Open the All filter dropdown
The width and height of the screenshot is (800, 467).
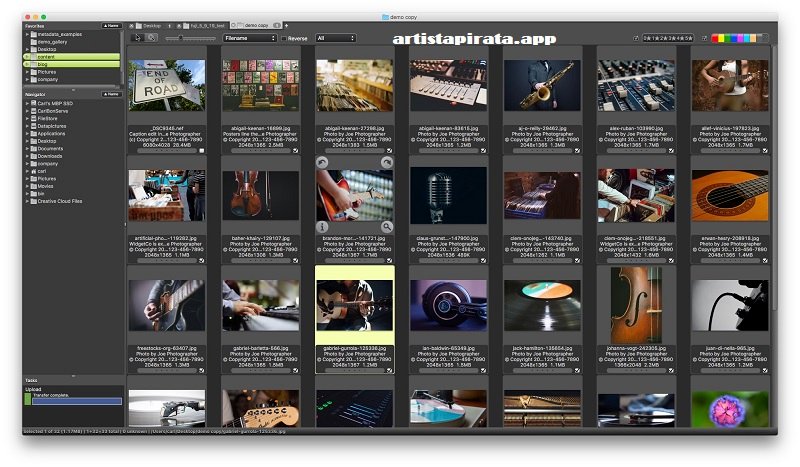point(335,38)
